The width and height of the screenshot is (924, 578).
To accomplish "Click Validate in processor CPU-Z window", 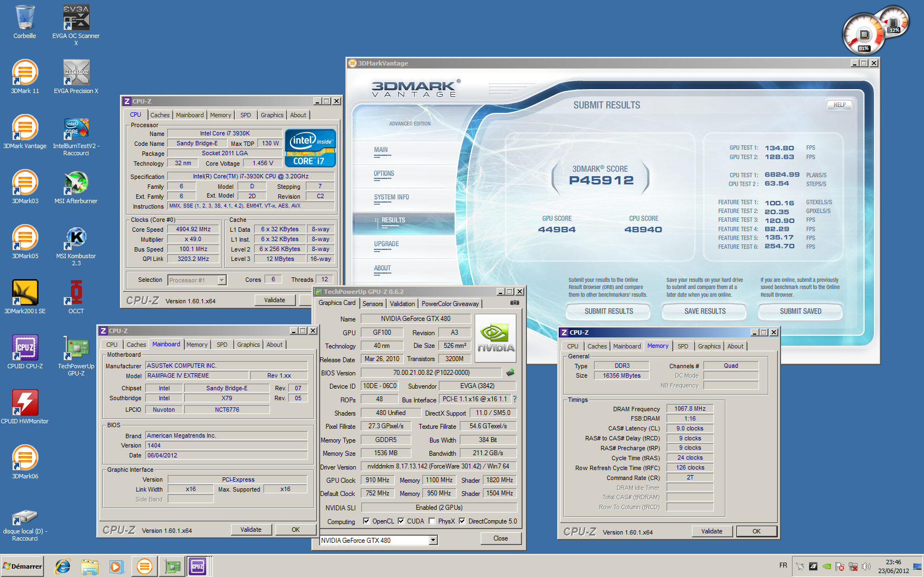I will point(274,300).
